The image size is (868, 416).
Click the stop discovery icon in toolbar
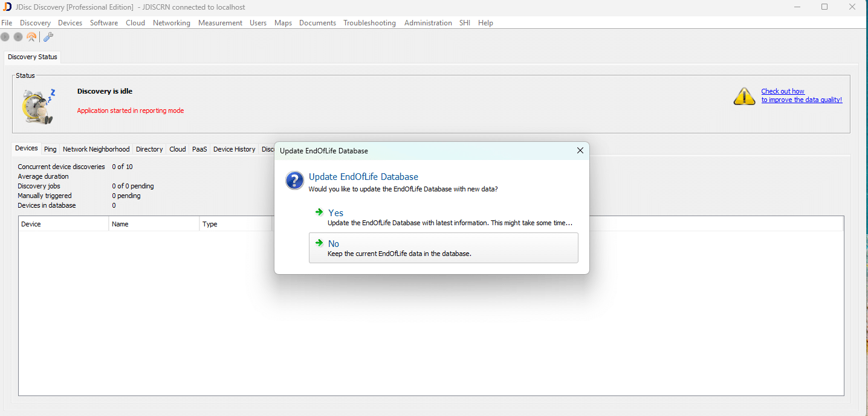click(18, 37)
